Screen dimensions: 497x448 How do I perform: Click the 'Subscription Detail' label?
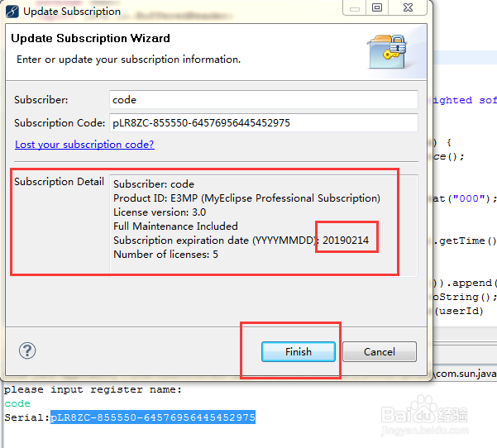[x=59, y=182]
